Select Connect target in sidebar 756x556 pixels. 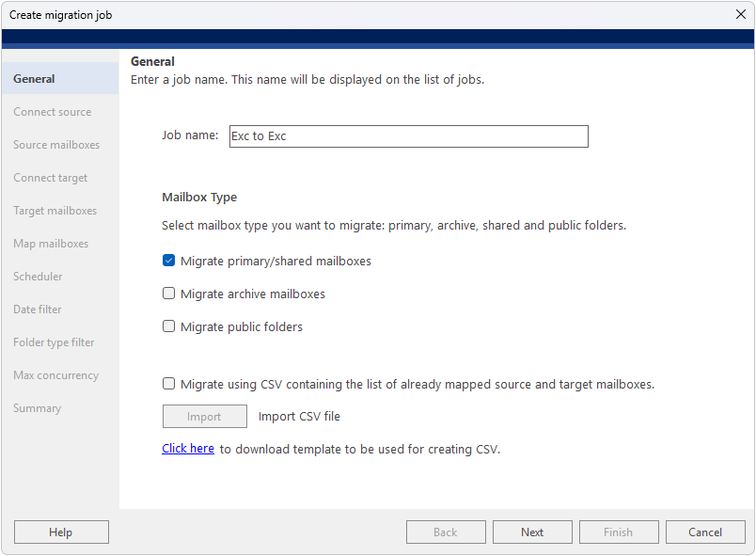coord(51,178)
